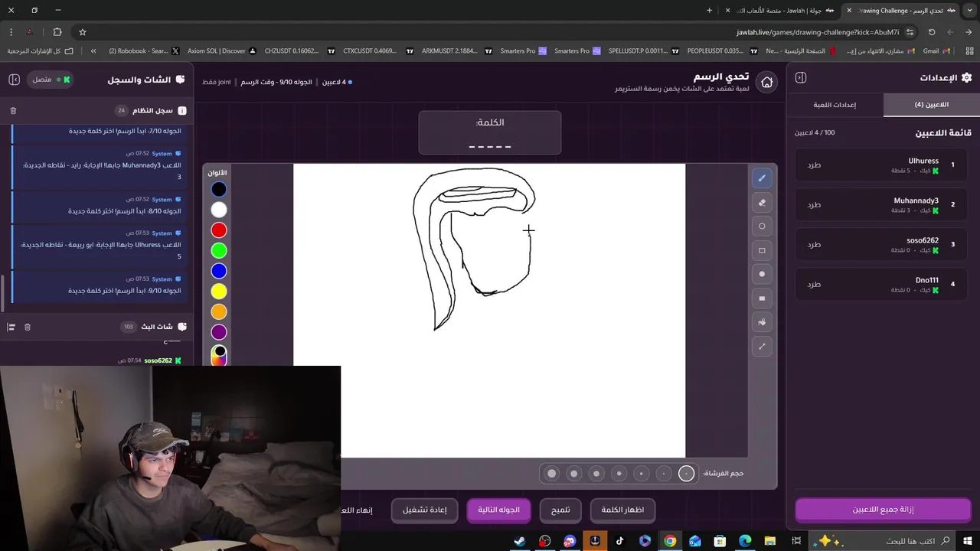This screenshot has width=980, height=551.
Task: Click the hint button (تلميح)
Action: 560,510
